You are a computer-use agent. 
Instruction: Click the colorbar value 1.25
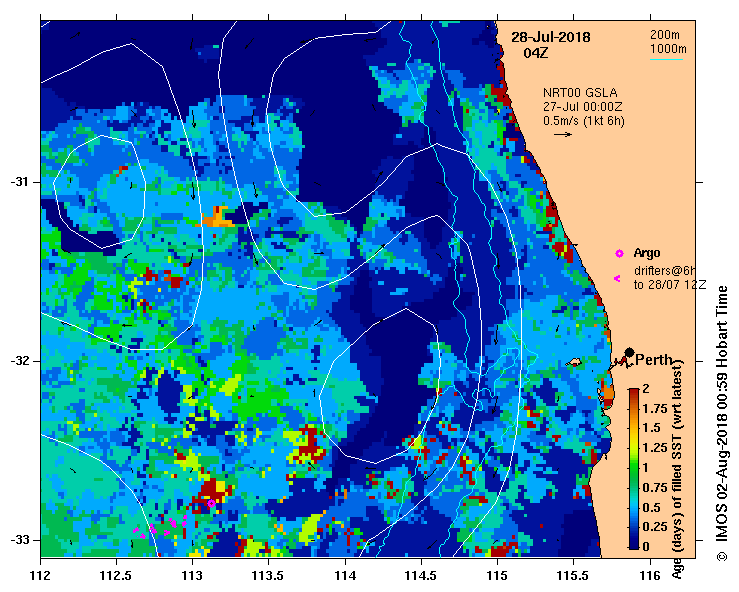click(x=655, y=448)
